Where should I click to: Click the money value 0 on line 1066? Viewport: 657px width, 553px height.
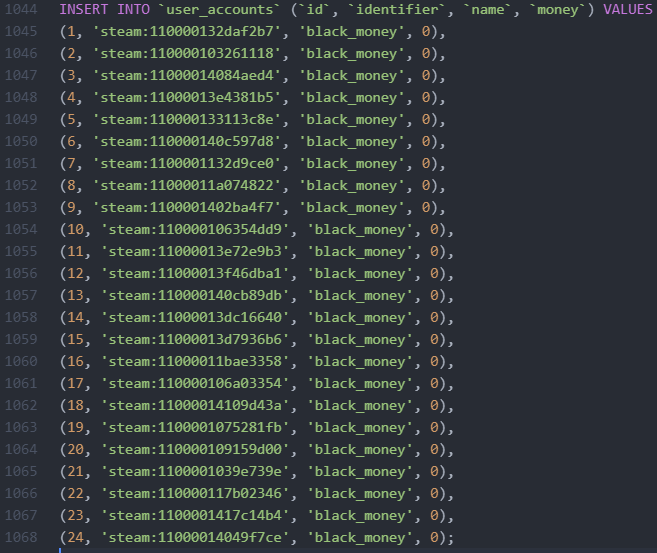pos(434,493)
